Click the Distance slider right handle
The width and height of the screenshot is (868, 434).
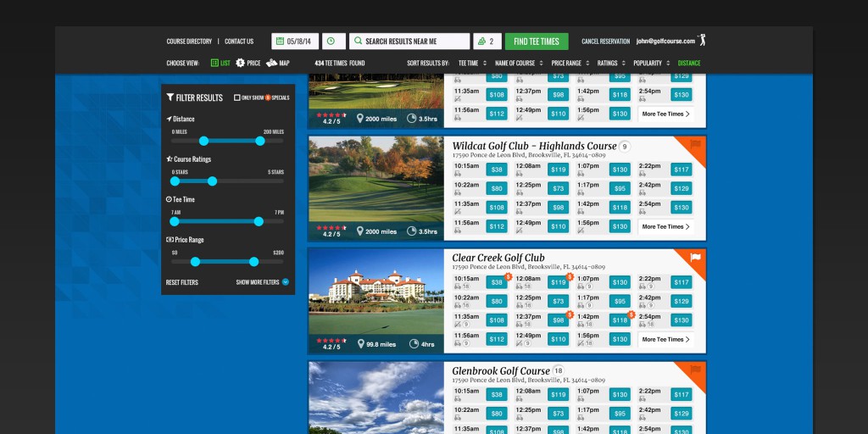coord(260,141)
